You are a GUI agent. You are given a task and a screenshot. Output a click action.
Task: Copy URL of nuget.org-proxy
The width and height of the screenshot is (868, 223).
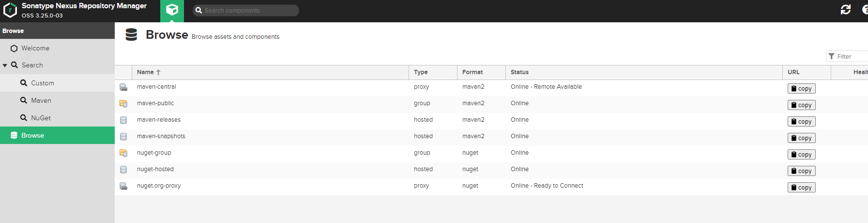pos(801,187)
